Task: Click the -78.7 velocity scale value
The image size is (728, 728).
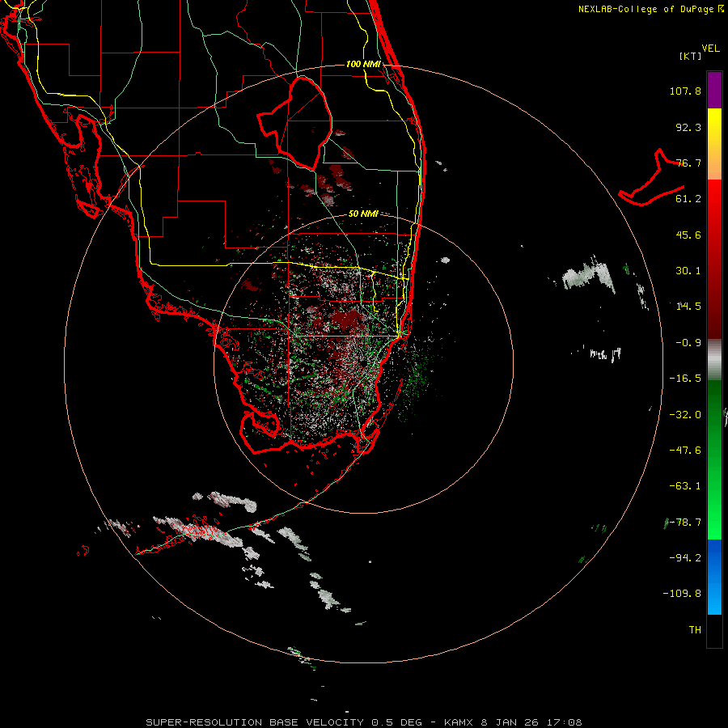Action: (685, 523)
